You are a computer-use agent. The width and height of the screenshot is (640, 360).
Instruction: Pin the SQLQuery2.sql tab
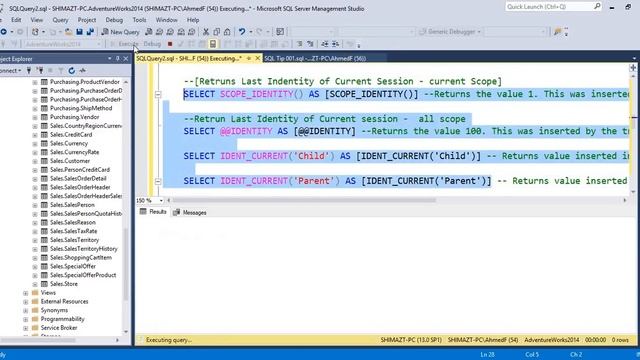pos(249,58)
